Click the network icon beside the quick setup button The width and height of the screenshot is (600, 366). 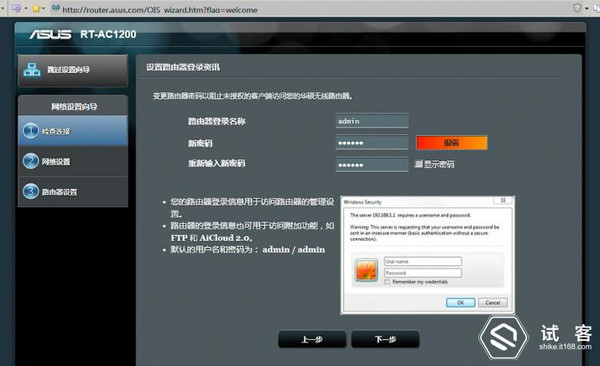click(32, 70)
